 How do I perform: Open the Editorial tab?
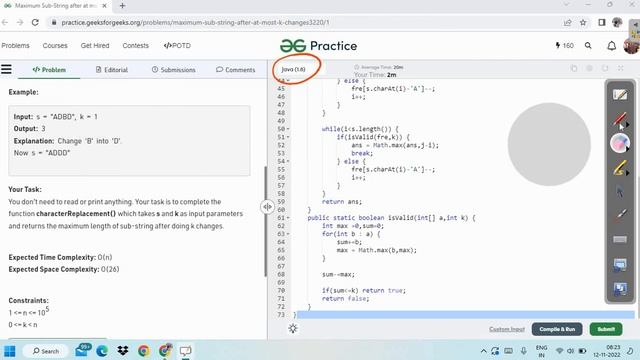click(112, 70)
